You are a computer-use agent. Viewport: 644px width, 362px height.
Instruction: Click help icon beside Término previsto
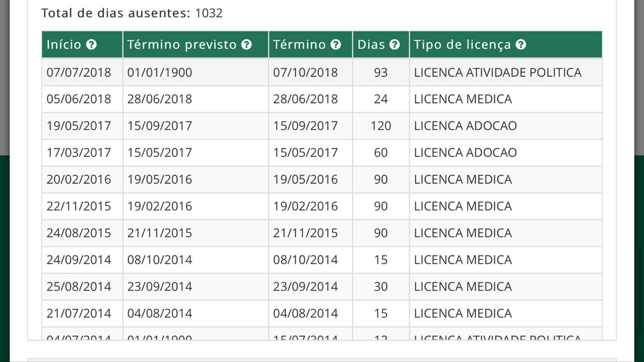click(x=247, y=45)
